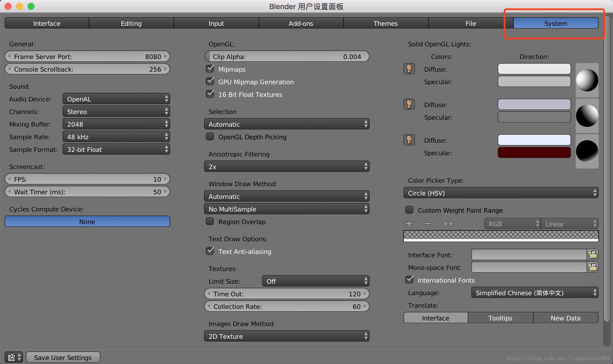Open the Language dropdown
Image resolution: width=613 pixels, height=364 pixels.
[x=535, y=293]
